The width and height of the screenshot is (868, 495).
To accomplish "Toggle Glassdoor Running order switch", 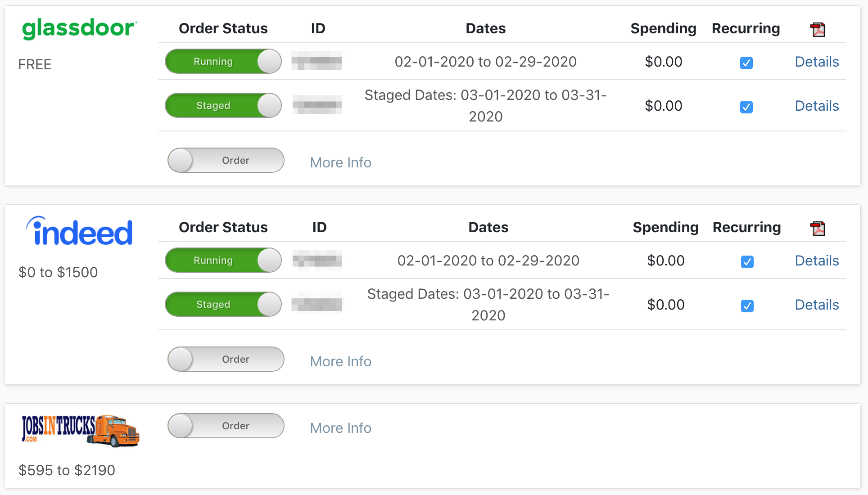I will (223, 62).
